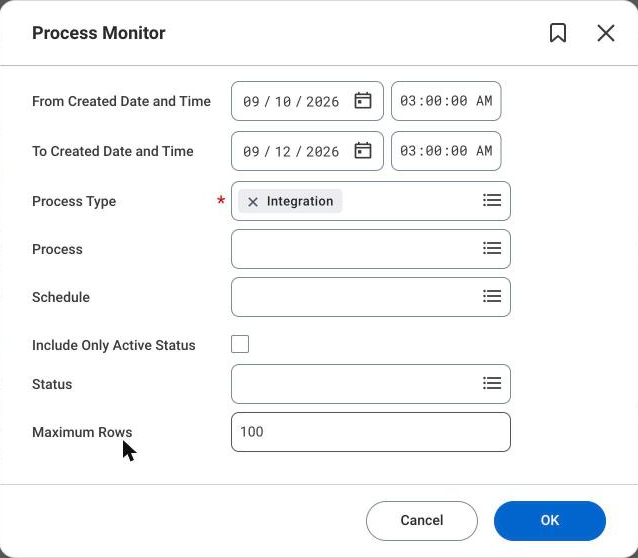Viewport: 638px width, 558px height.
Task: Click the Cancel button
Action: click(x=422, y=521)
